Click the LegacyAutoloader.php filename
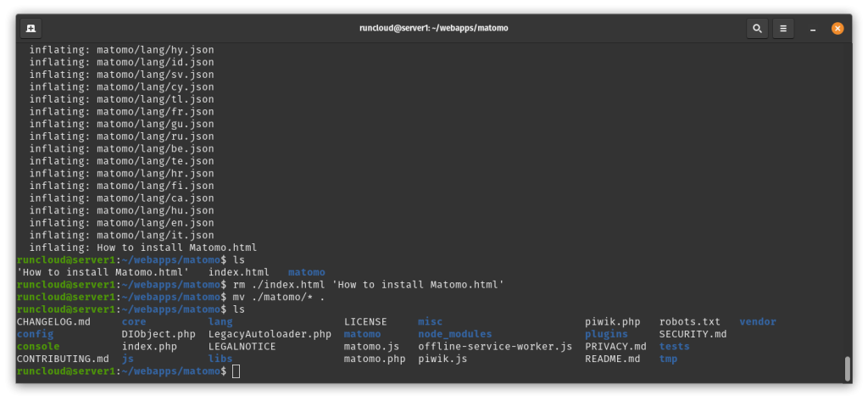Image resolution: width=868 pixels, height=401 pixels. (x=270, y=334)
